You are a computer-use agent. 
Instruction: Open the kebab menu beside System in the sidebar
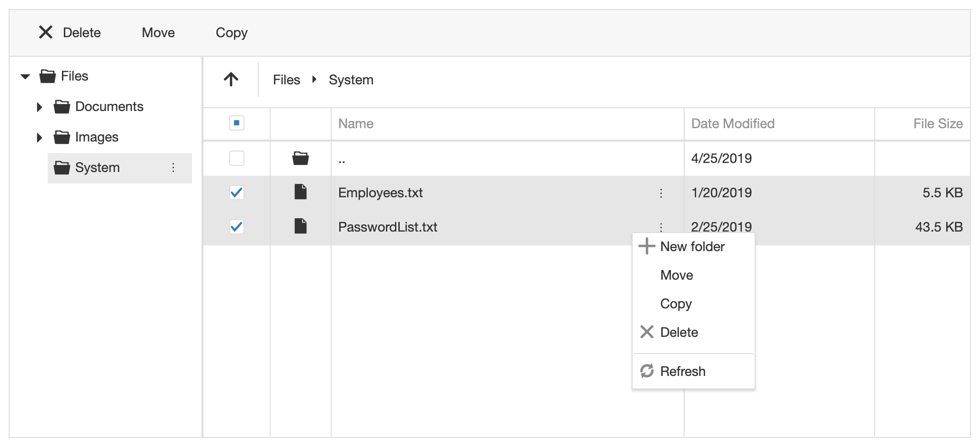point(173,168)
